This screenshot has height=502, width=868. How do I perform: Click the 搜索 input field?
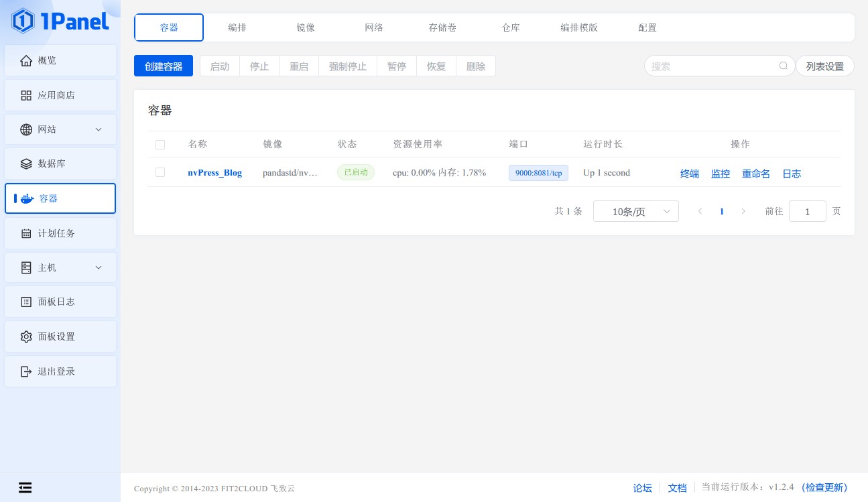click(x=710, y=66)
